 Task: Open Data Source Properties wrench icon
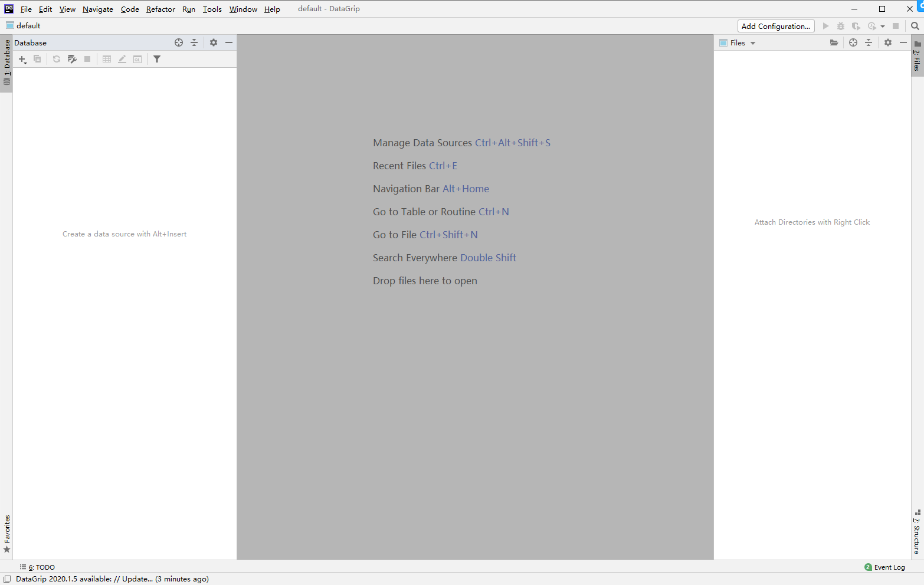click(x=72, y=59)
